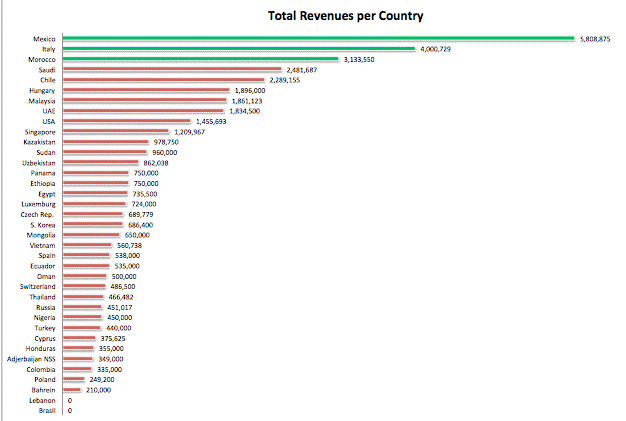Click the 5,808,875 data label
Screen dimensions: 626x421
(595, 39)
